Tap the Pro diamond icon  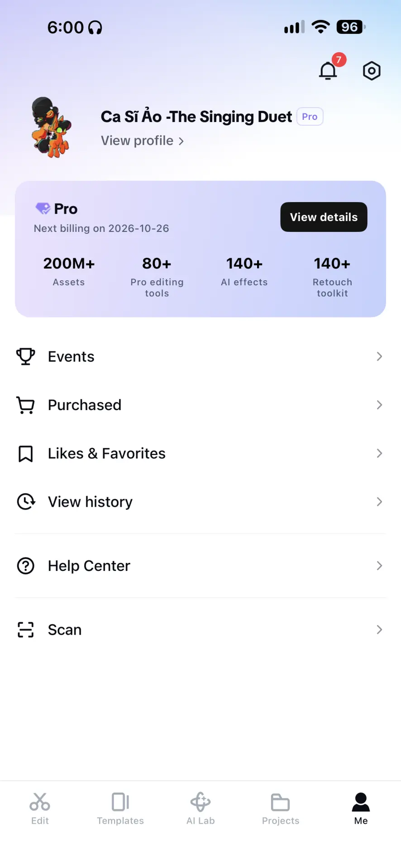[43, 208]
